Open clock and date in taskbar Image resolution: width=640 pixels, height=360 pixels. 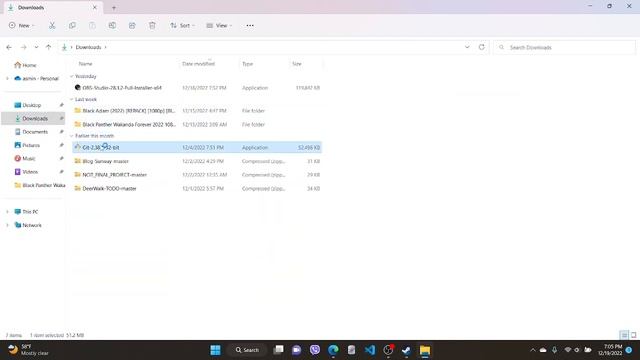coord(610,350)
